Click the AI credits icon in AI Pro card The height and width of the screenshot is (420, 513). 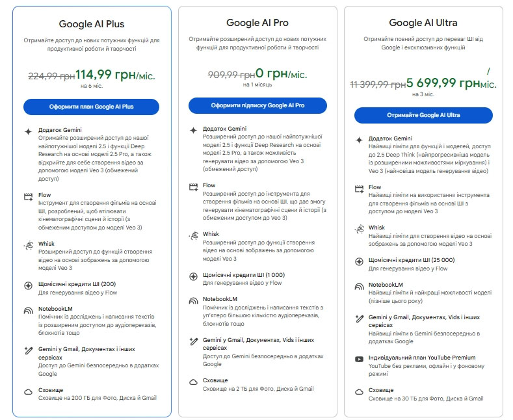[x=193, y=276]
